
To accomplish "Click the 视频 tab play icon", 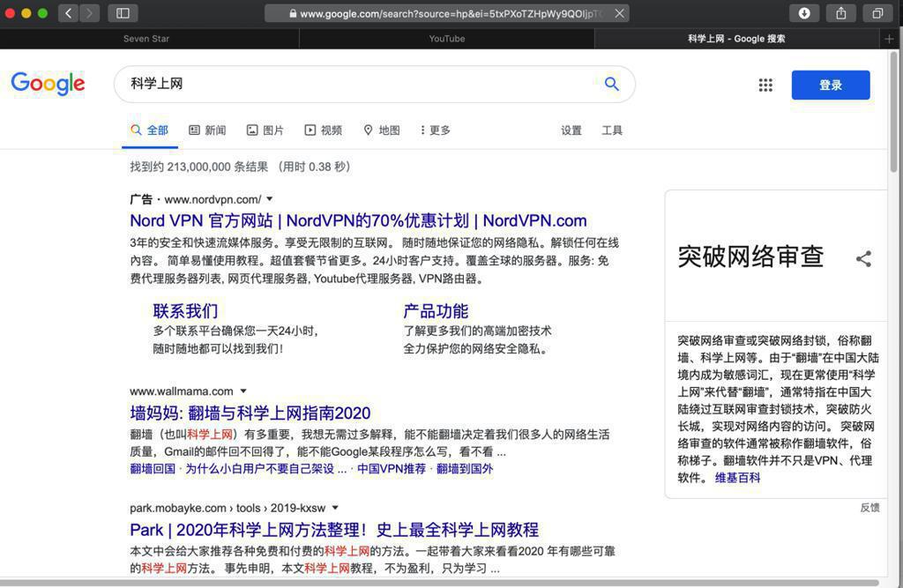I will click(310, 130).
